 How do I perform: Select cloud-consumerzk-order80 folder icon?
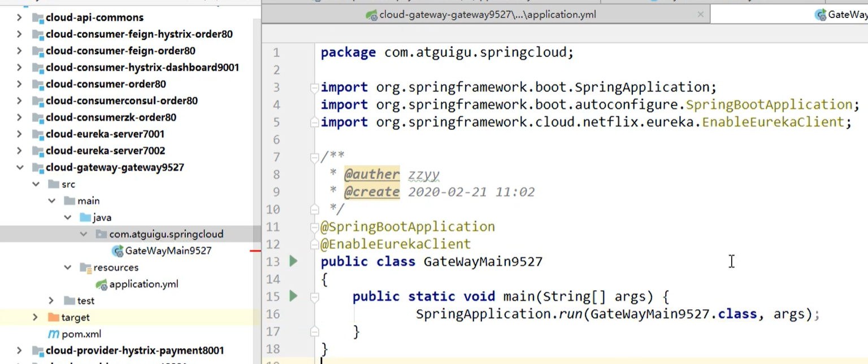(37, 117)
